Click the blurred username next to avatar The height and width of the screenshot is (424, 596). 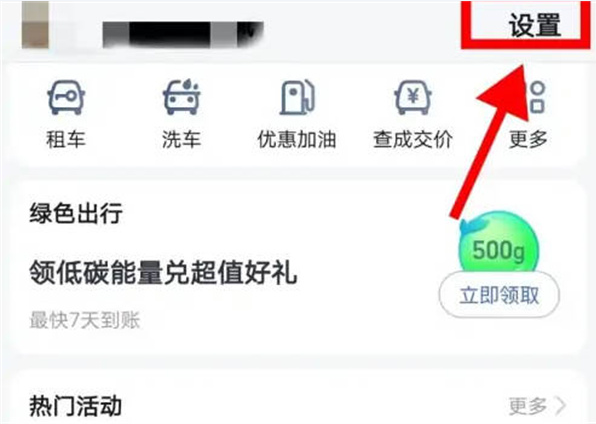point(183,35)
